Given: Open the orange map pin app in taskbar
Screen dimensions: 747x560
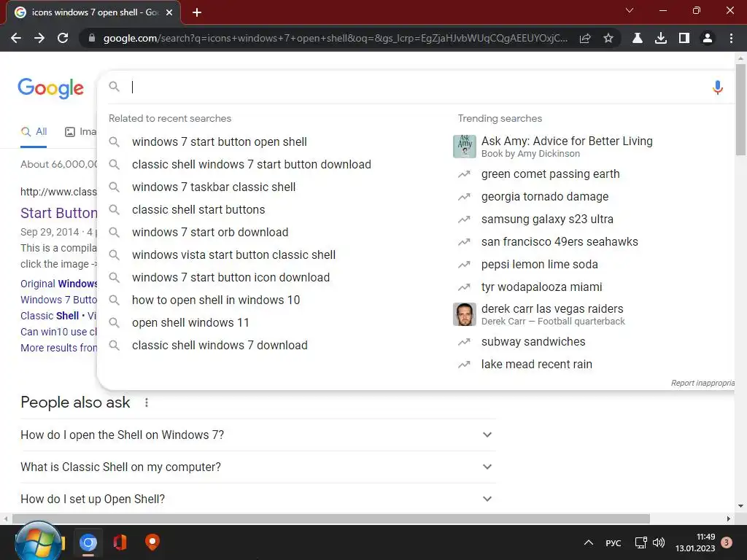Looking at the screenshot, I should pos(152,542).
